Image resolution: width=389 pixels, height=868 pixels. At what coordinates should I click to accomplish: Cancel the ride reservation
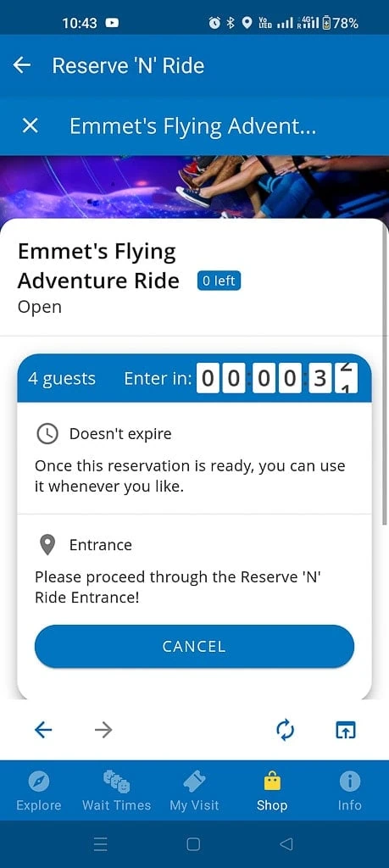194,646
